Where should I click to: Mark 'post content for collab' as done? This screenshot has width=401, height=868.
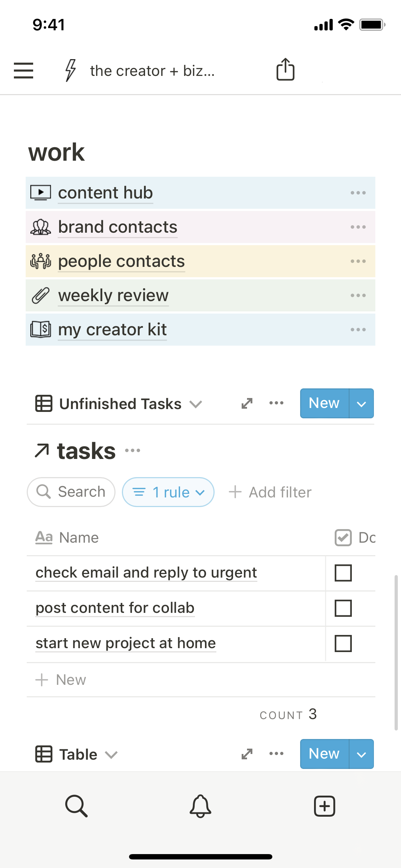point(343,608)
